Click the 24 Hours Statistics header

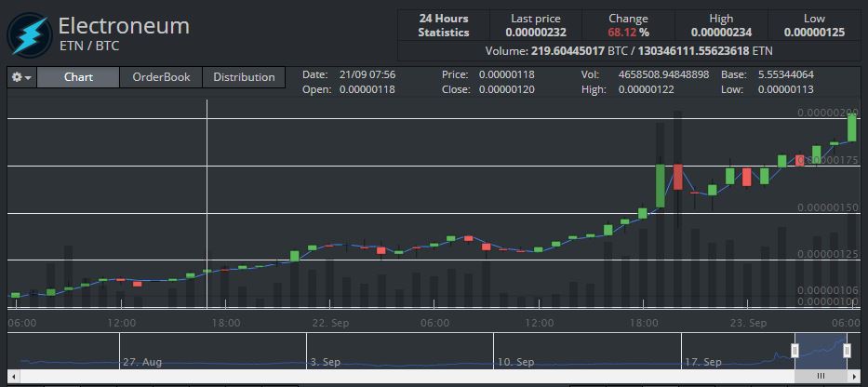(444, 25)
